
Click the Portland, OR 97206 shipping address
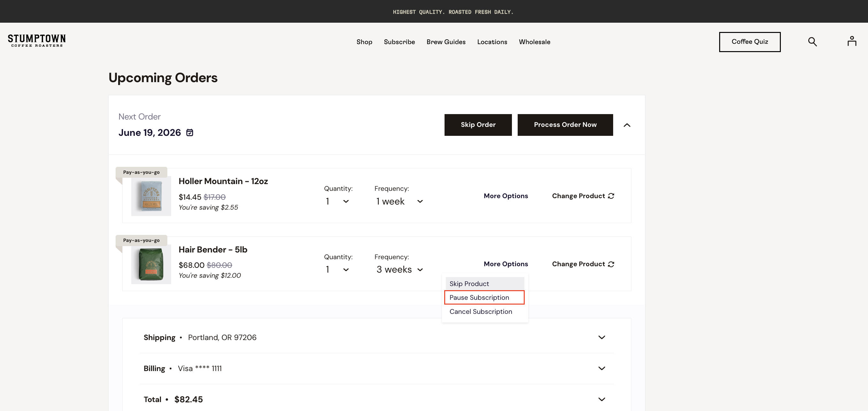pos(222,337)
